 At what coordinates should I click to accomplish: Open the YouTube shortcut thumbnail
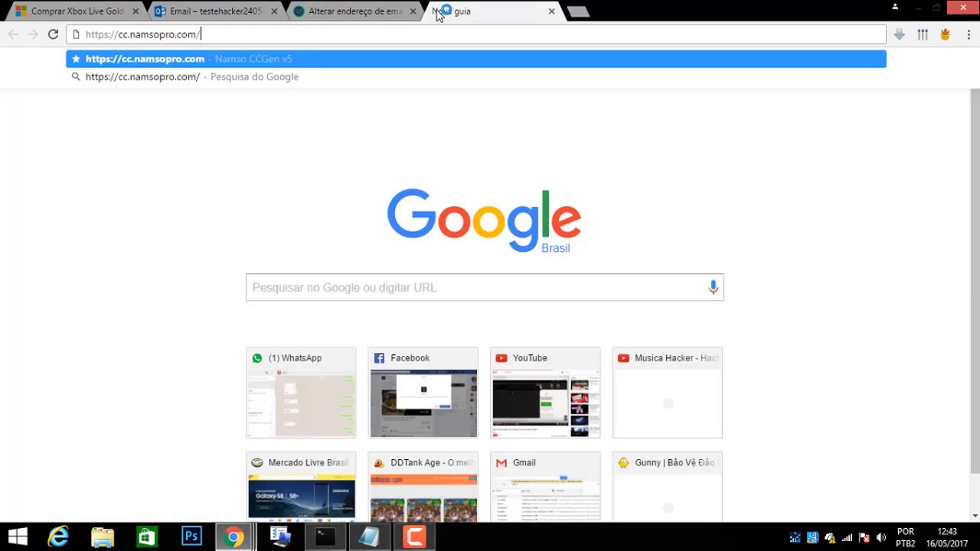point(545,393)
